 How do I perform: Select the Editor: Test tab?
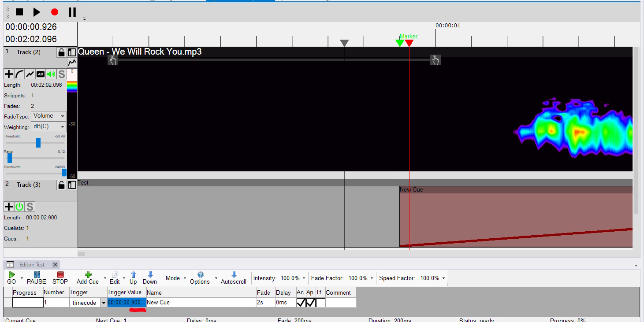(x=32, y=265)
